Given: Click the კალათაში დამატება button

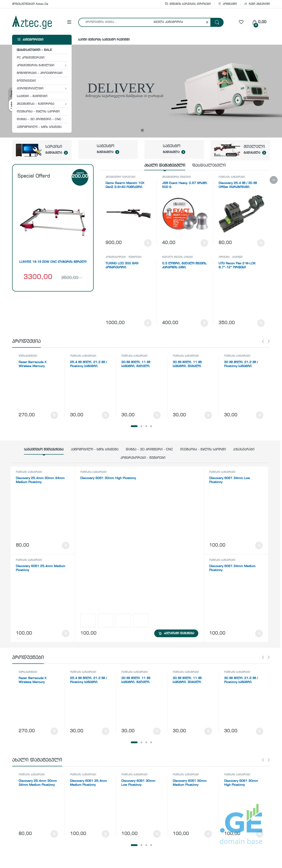Looking at the screenshot, I should pyautogui.click(x=176, y=633).
